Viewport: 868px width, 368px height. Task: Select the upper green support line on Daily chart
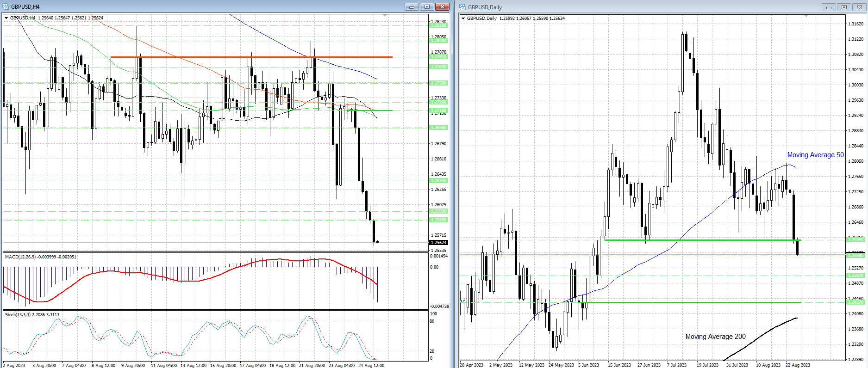(x=694, y=240)
